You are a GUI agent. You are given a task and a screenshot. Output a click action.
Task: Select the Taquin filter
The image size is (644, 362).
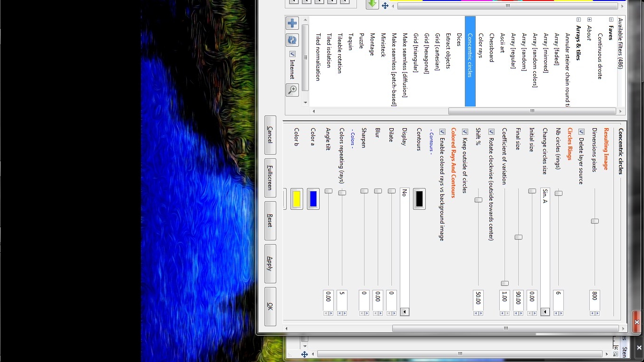(x=351, y=41)
